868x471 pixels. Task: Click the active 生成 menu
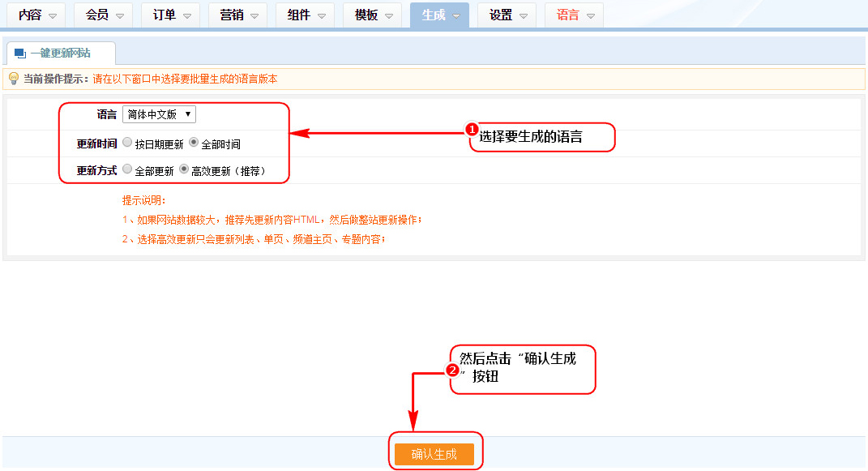pos(439,15)
